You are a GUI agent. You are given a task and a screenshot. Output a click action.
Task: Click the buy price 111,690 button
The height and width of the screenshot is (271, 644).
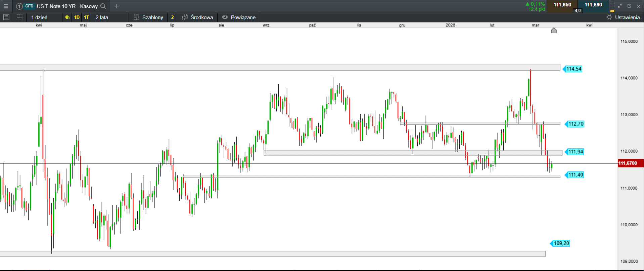click(593, 5)
